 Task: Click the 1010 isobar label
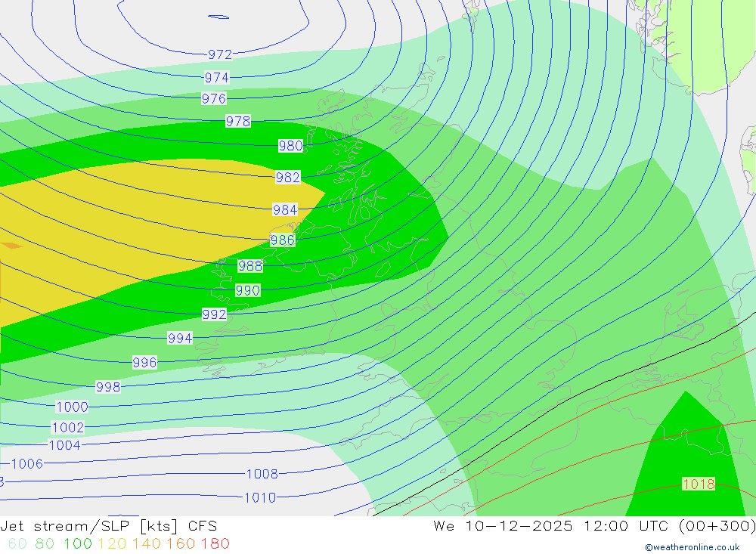tap(260, 498)
